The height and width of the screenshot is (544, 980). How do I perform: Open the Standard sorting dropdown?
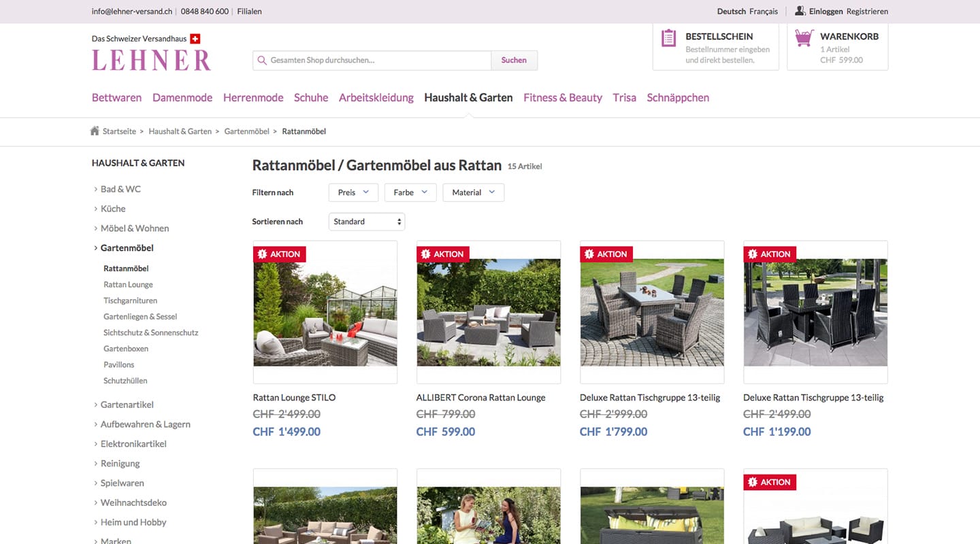[x=366, y=221]
